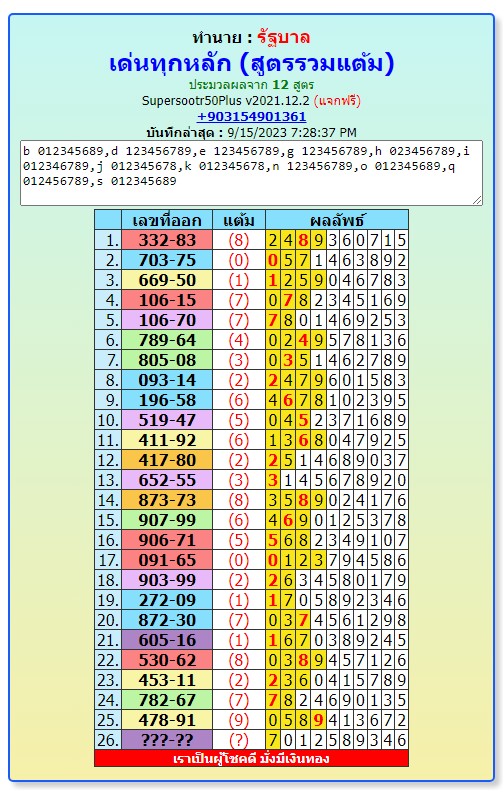Select the number 789-64 in row 6

(167, 340)
